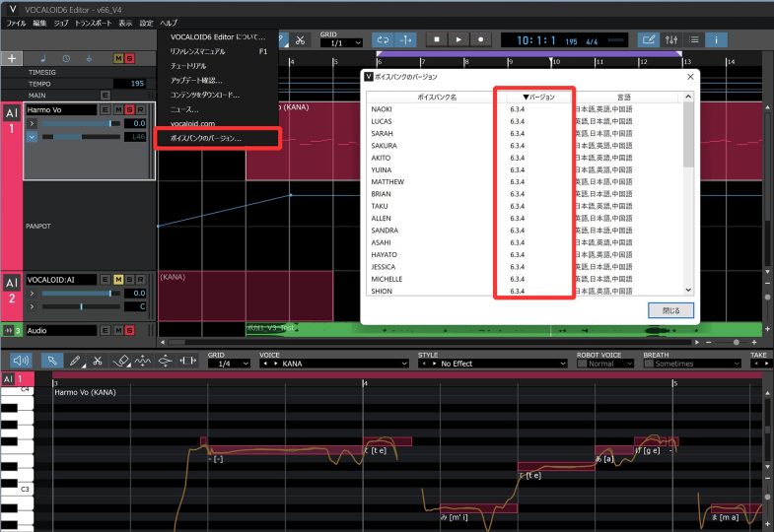Enable the Breath checkbox
Viewport: 774px width, 532px height.
click(649, 364)
